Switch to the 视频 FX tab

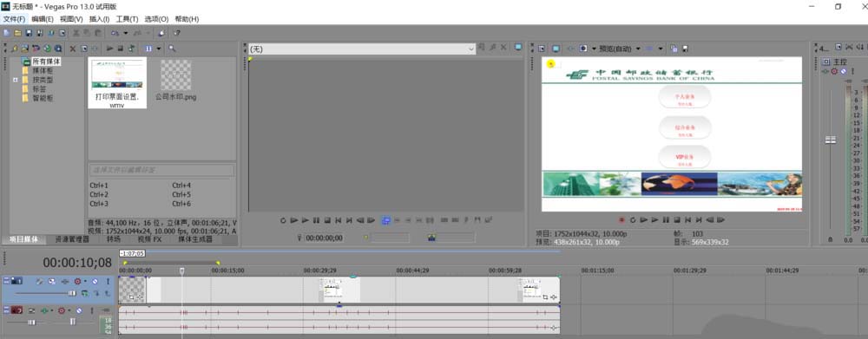(149, 239)
